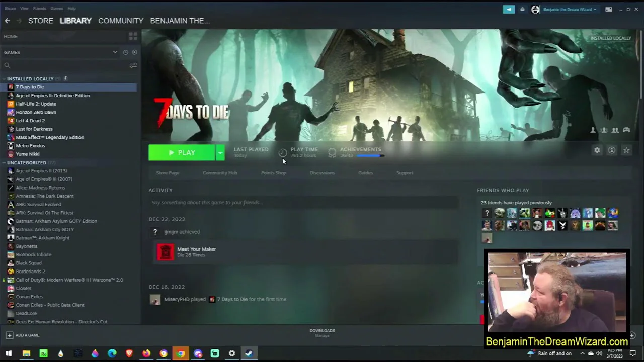The image size is (644, 362).
Task: Toggle the ready-to-play filter icon
Action: [134, 52]
